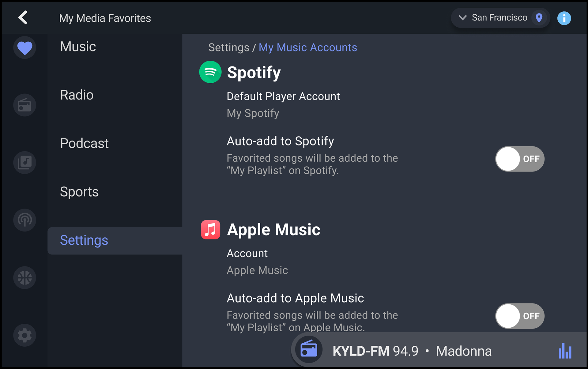Go to the Sports menu item

(x=79, y=192)
